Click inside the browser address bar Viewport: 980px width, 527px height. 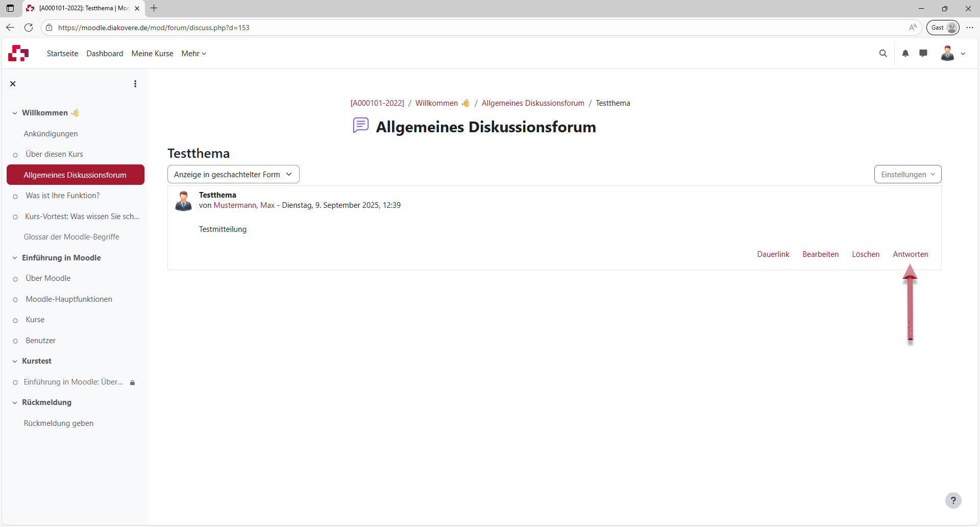tap(204, 28)
